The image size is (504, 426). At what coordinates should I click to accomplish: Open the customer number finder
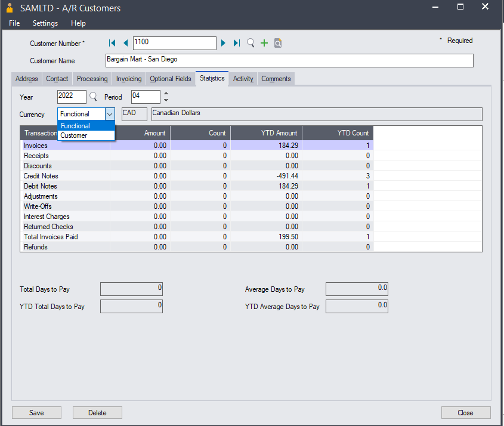click(251, 43)
